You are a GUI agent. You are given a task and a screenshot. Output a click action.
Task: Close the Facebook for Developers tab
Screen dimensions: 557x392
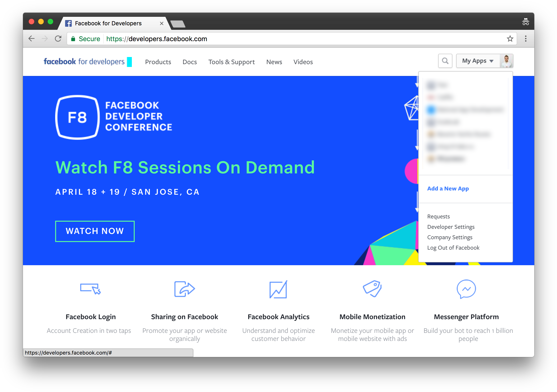[162, 23]
